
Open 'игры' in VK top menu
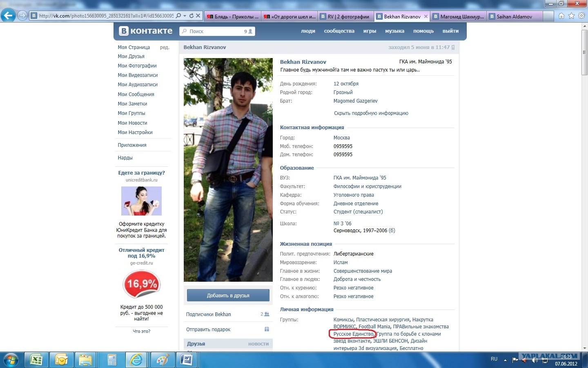click(370, 31)
